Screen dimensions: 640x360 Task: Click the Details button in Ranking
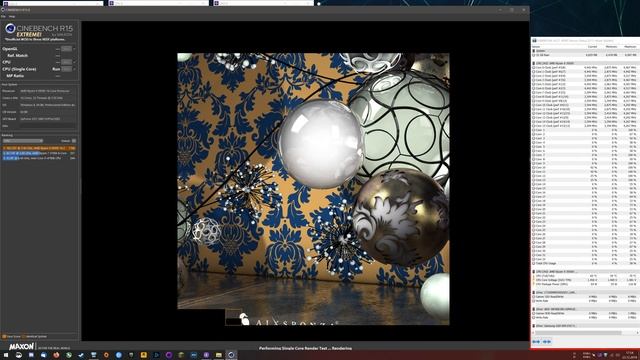74,141
